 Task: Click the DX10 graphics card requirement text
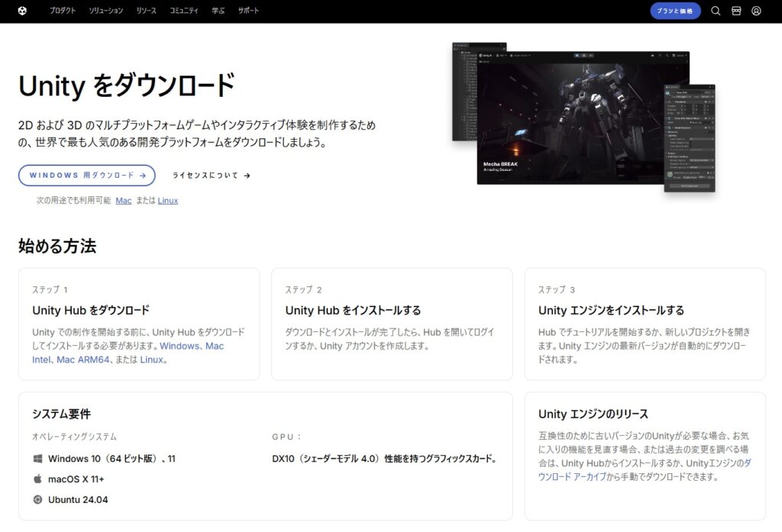point(385,459)
